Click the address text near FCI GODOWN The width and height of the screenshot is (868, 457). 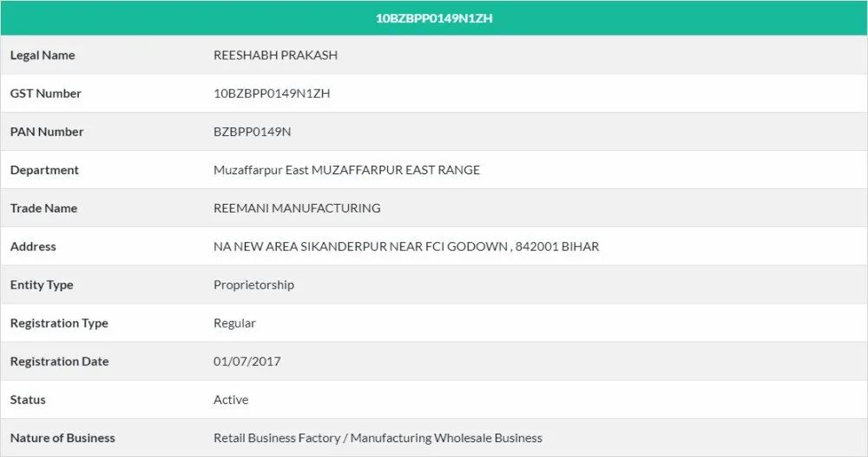coord(406,246)
